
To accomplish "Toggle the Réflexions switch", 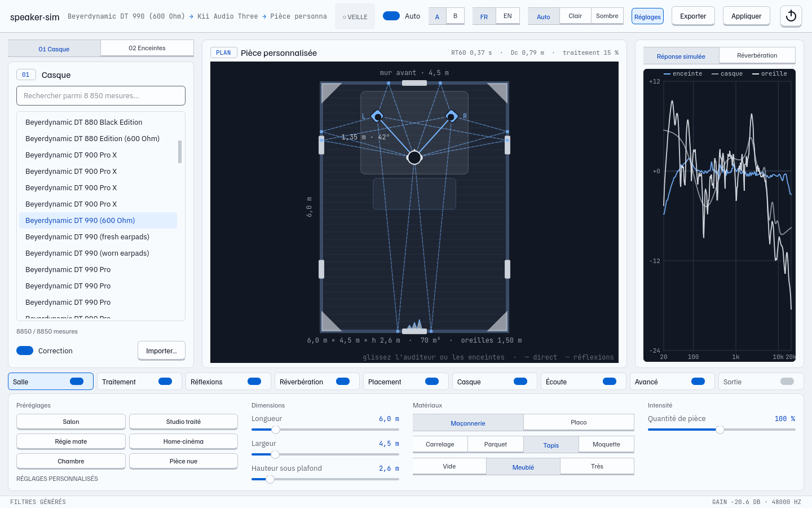I will tap(254, 382).
